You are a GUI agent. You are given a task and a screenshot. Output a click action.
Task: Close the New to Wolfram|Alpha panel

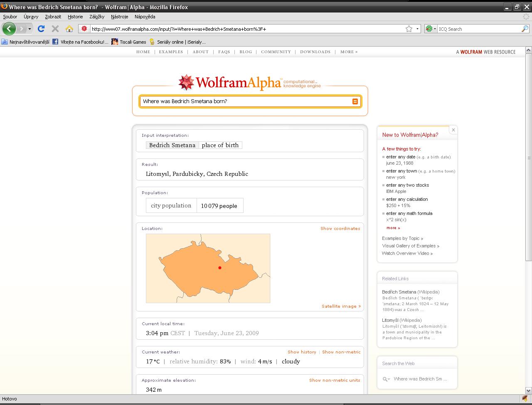pyautogui.click(x=453, y=130)
